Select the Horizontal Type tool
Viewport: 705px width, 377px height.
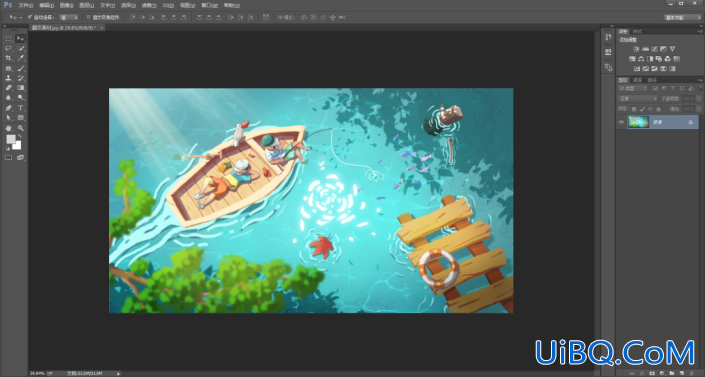click(21, 108)
